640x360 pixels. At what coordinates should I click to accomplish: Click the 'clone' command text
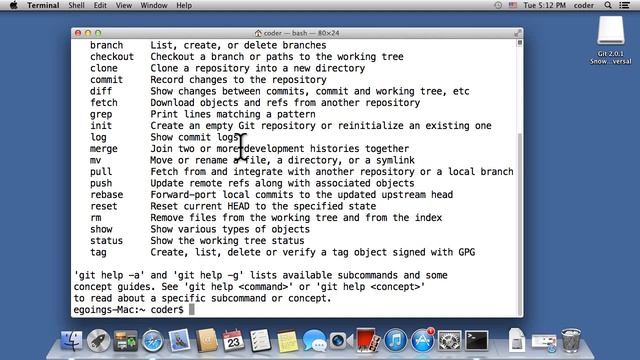(x=104, y=68)
